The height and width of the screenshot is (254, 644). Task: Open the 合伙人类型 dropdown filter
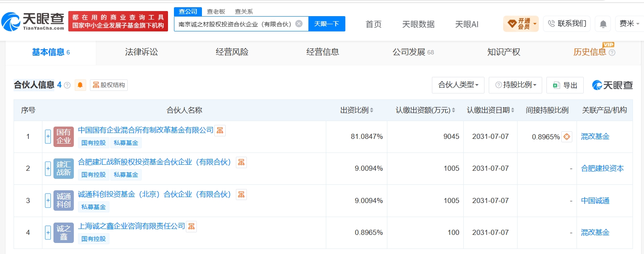(458, 85)
